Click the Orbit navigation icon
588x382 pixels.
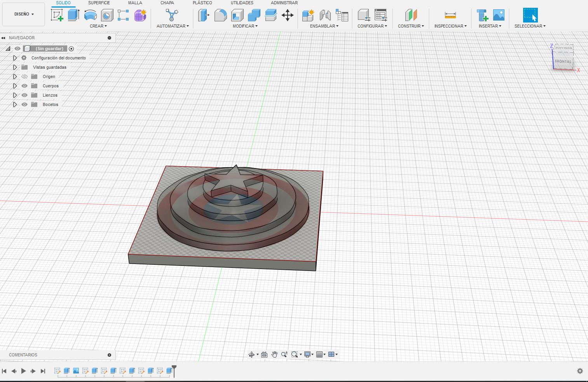(x=251, y=354)
